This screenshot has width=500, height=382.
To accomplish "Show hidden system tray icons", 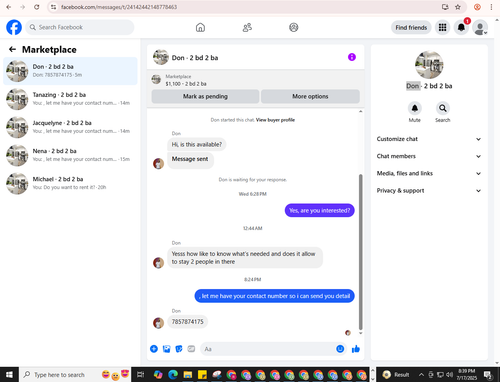I will click(x=422, y=375).
